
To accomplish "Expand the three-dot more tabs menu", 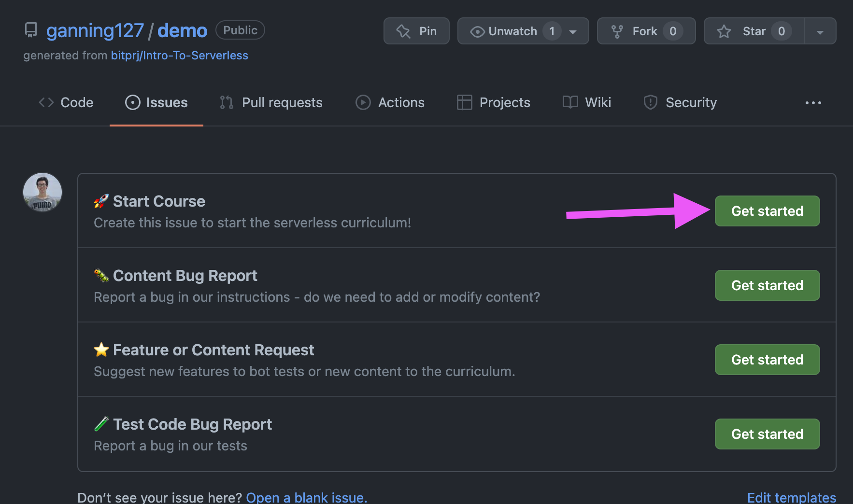I will point(813,103).
